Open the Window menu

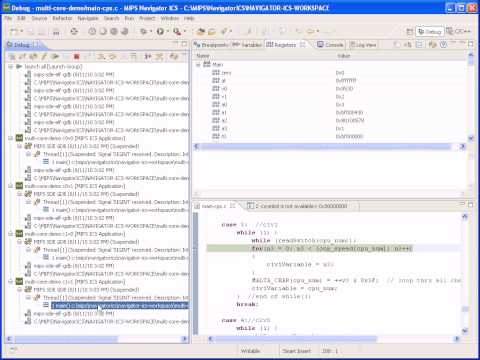click(x=170, y=18)
